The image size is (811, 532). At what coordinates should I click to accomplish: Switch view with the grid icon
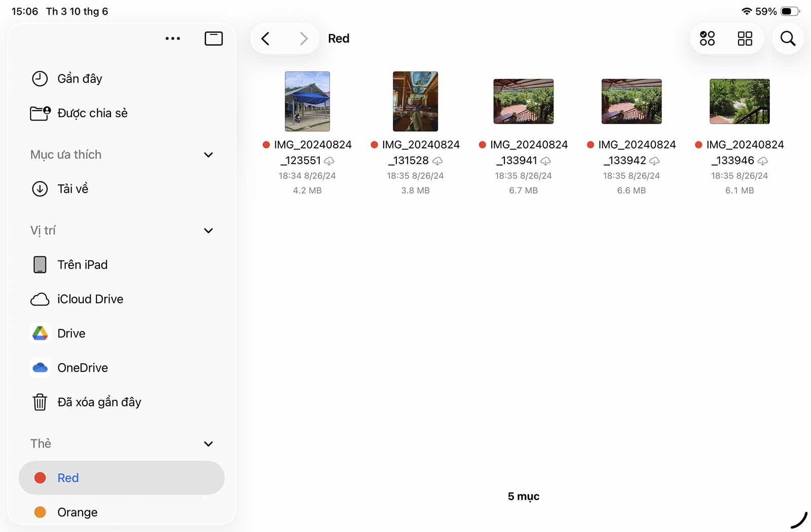click(745, 39)
